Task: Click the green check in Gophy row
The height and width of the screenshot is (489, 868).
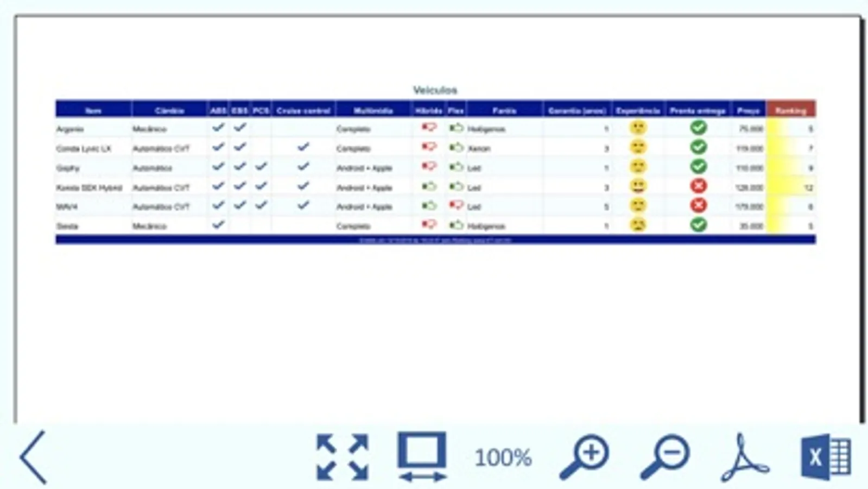Action: coord(699,166)
